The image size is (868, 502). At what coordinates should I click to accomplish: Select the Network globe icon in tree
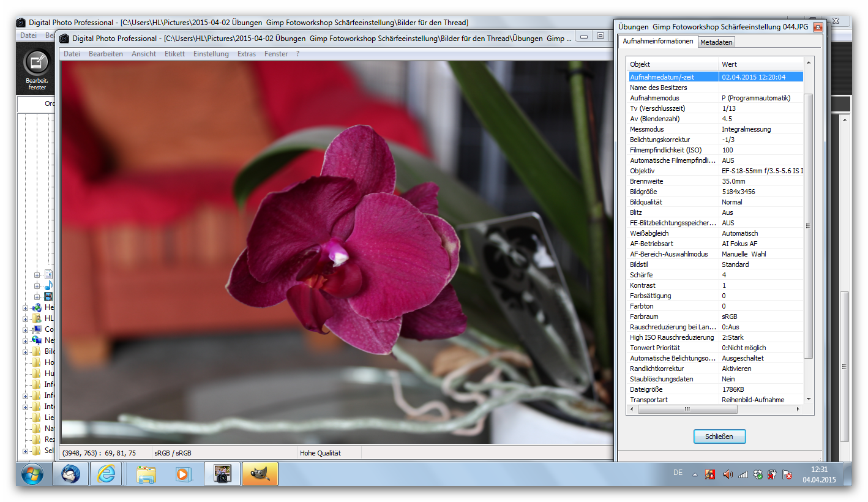(x=37, y=340)
